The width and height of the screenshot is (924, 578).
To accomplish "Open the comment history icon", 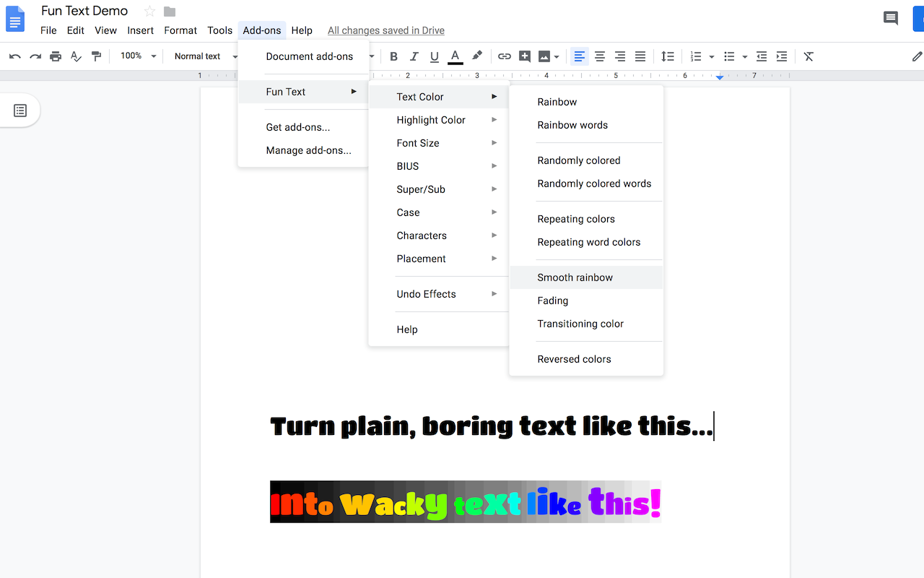I will (x=891, y=19).
